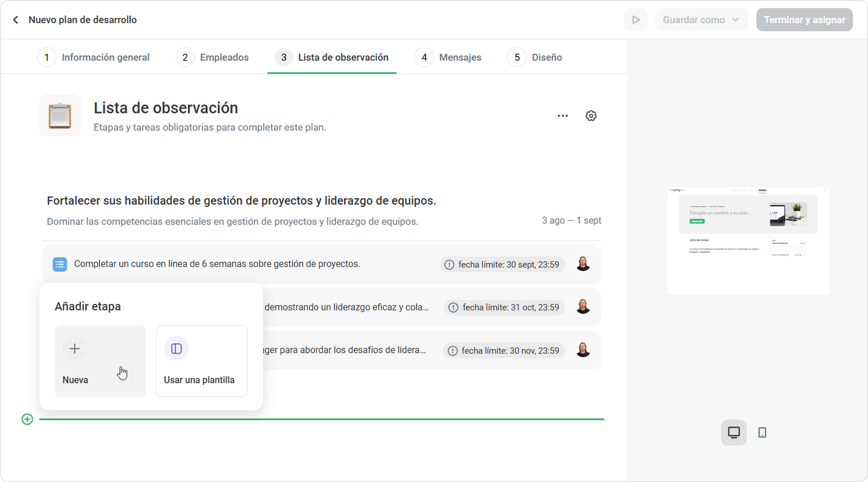The height and width of the screenshot is (482, 868).
Task: Click the back arrow beside Nuevo plan de desarrollo
Action: [16, 20]
